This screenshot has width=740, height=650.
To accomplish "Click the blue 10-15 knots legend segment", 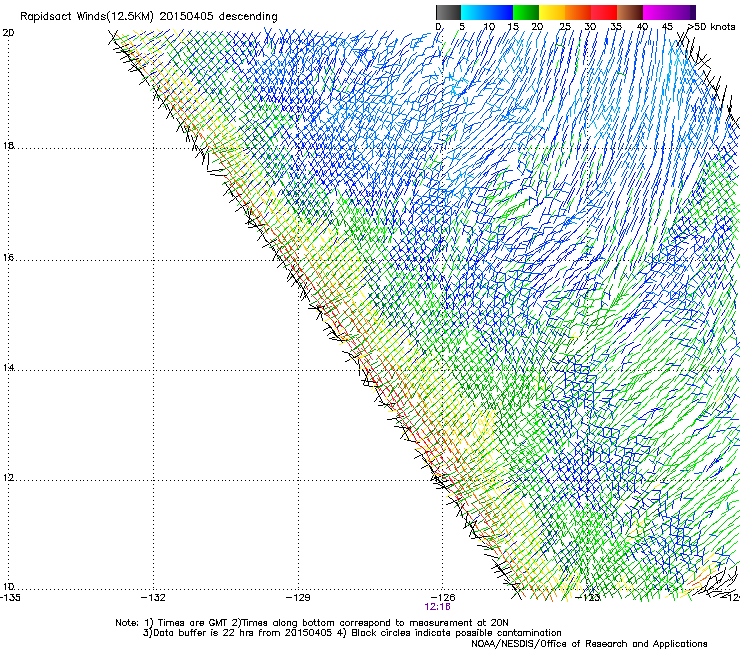I will pos(500,12).
